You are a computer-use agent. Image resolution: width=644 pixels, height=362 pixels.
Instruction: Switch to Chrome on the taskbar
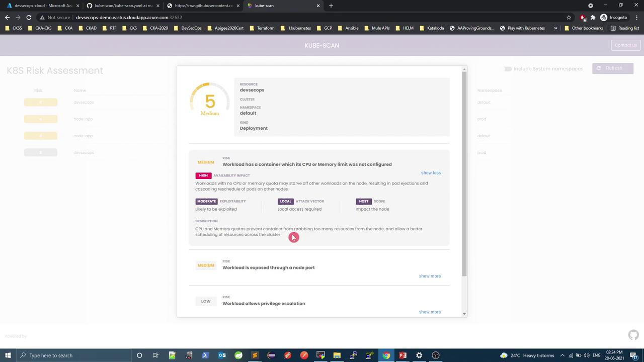tap(386, 355)
